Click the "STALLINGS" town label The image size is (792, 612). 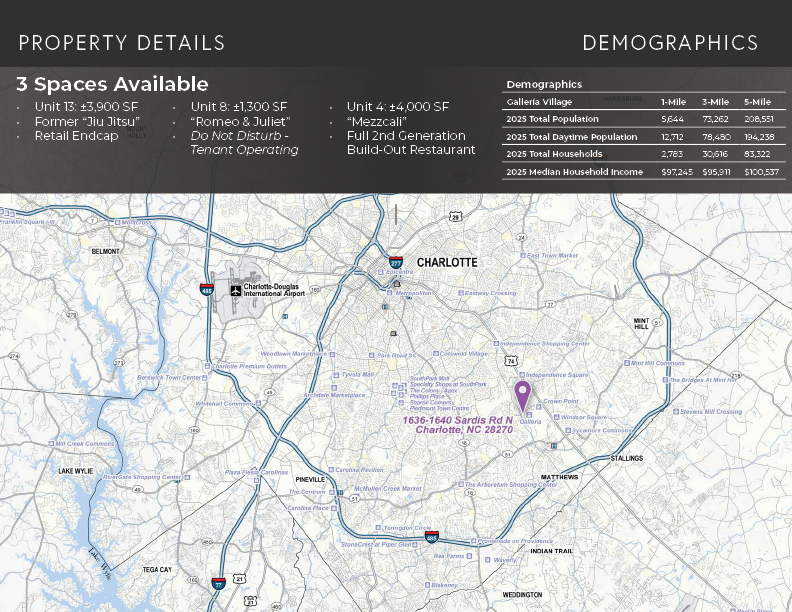click(627, 458)
